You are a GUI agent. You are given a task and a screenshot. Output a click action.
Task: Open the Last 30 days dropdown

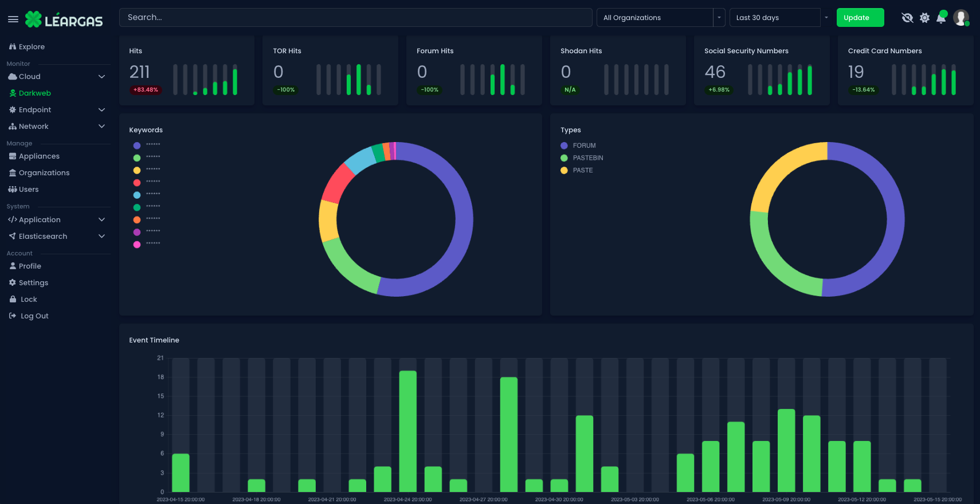[x=781, y=18]
